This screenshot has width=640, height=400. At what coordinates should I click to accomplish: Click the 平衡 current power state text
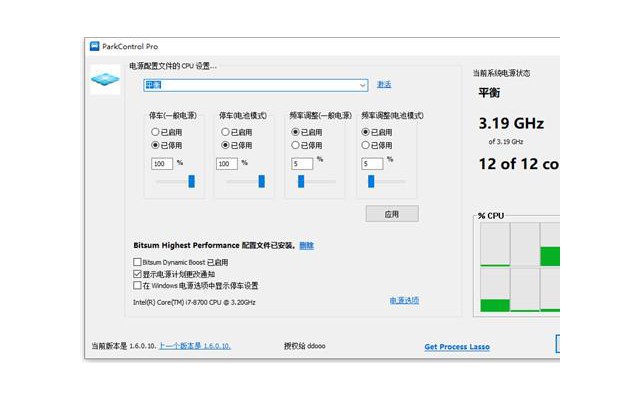click(489, 93)
